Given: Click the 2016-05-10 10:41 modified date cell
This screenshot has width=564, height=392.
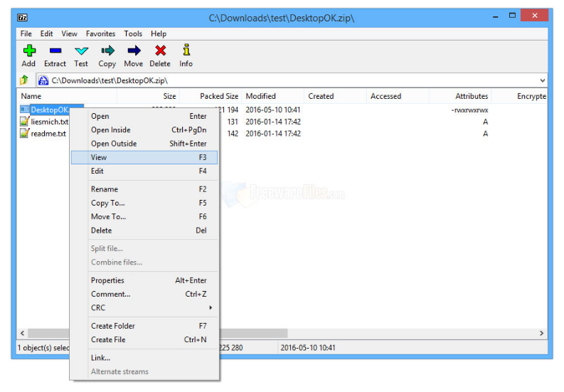Looking at the screenshot, I should [272, 110].
